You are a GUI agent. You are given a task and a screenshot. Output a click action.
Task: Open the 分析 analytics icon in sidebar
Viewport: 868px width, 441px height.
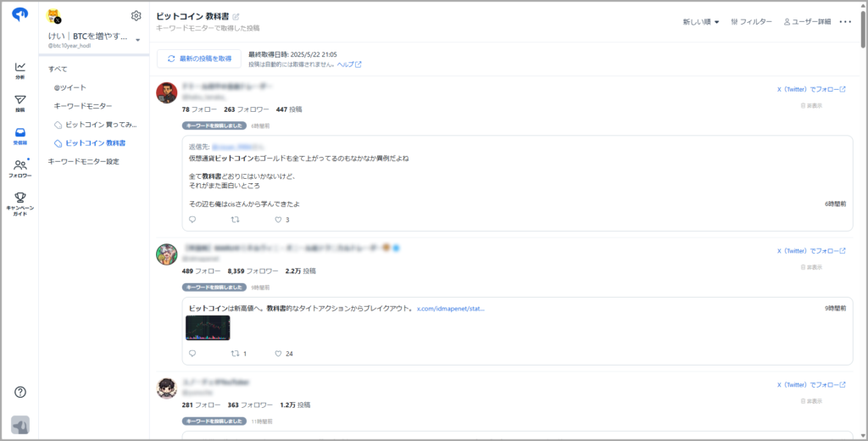tap(20, 70)
